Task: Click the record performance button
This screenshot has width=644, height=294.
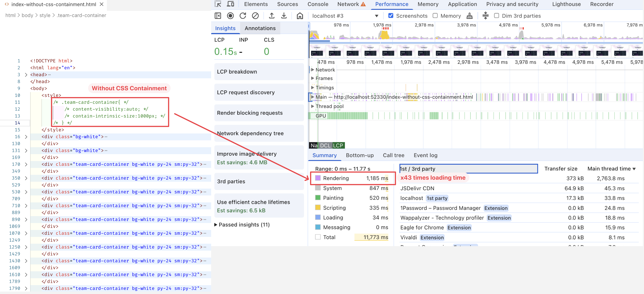Action: [230, 16]
